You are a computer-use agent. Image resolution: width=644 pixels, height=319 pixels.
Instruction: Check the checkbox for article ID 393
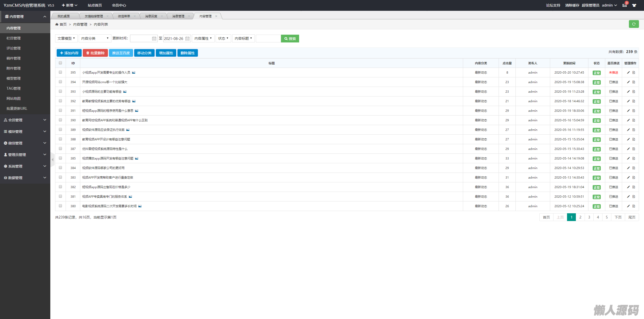click(x=60, y=91)
